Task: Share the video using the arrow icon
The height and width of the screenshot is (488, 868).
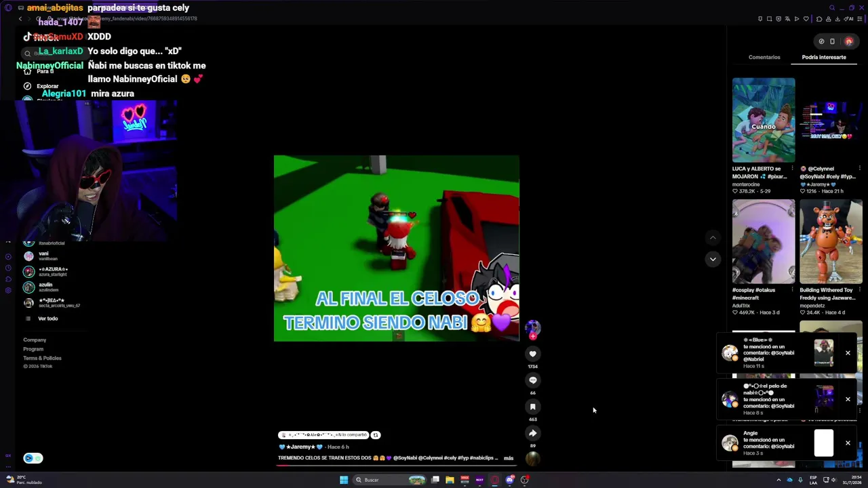Action: click(x=532, y=433)
